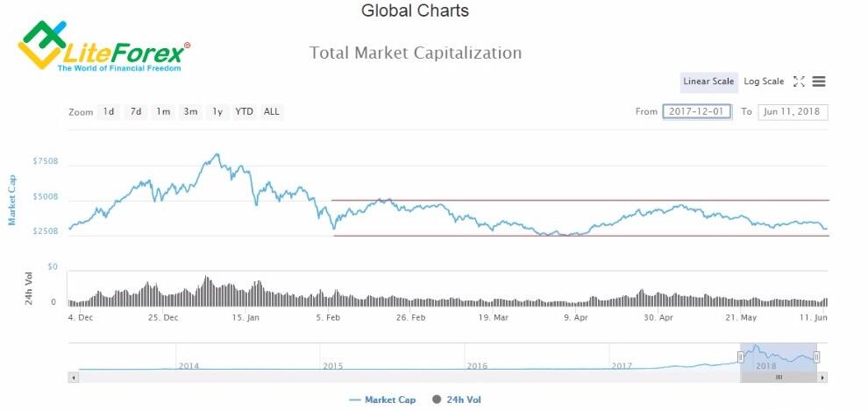Screen dimensions: 868x410
Task: Click the navigator left handle grip
Action: (741, 357)
